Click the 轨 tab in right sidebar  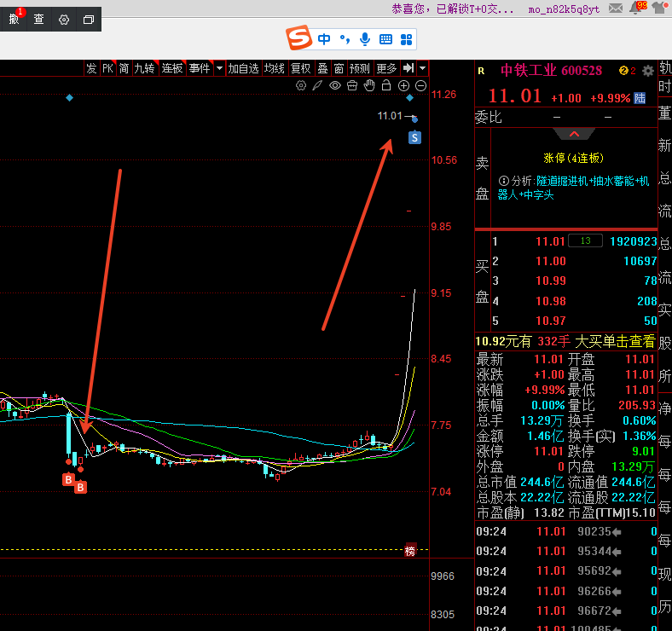665,67
